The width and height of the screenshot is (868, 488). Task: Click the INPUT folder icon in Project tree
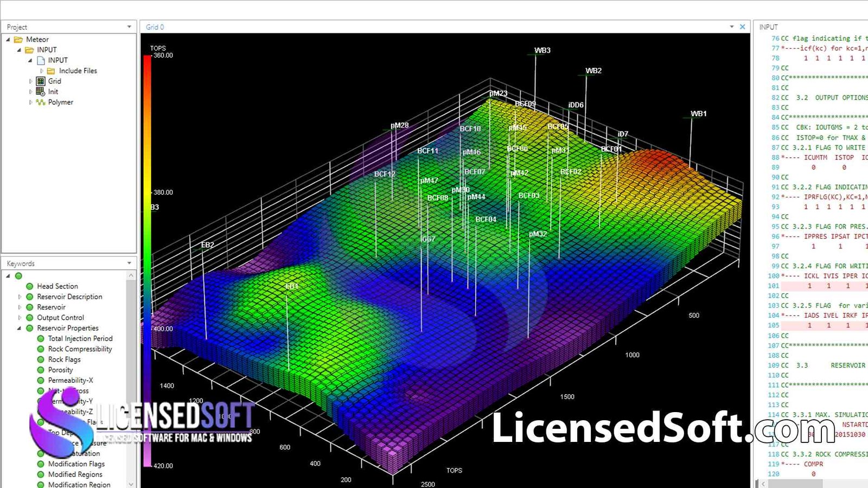[x=29, y=50]
